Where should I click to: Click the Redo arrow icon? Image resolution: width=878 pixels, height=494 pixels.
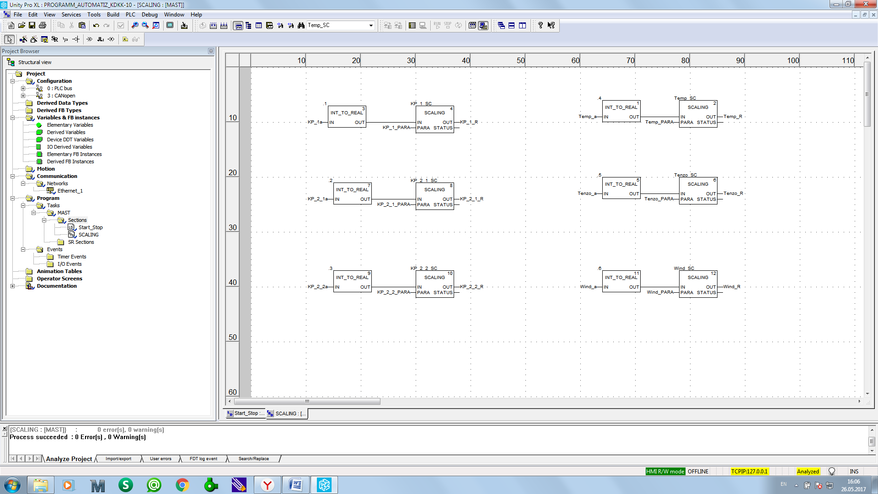click(106, 26)
